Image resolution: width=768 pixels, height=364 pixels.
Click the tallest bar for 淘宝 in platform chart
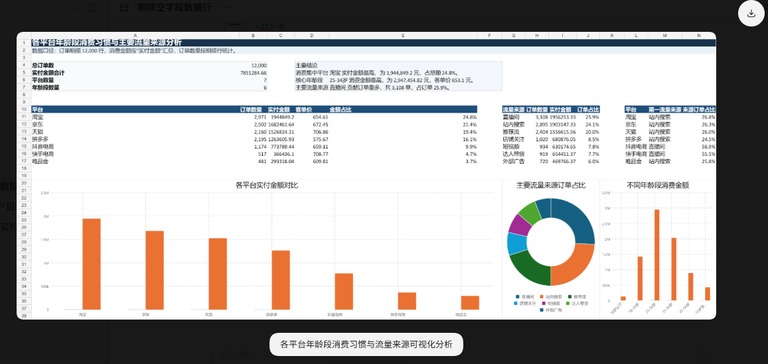(x=92, y=264)
